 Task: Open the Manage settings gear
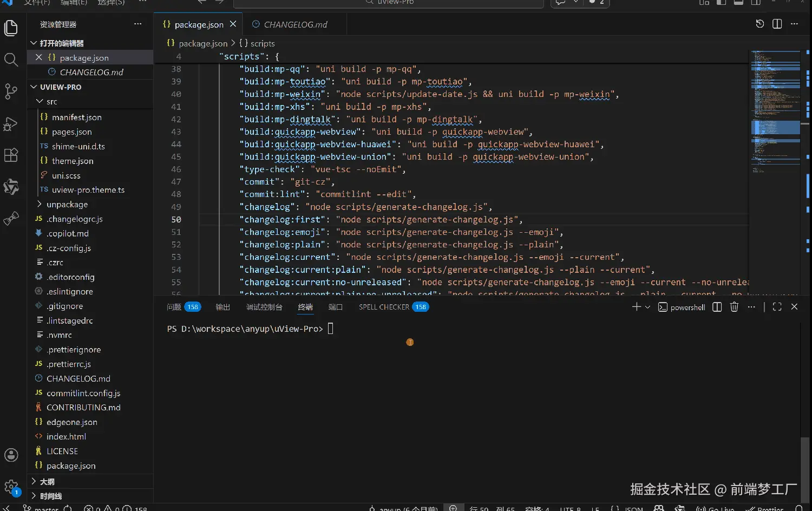11,486
